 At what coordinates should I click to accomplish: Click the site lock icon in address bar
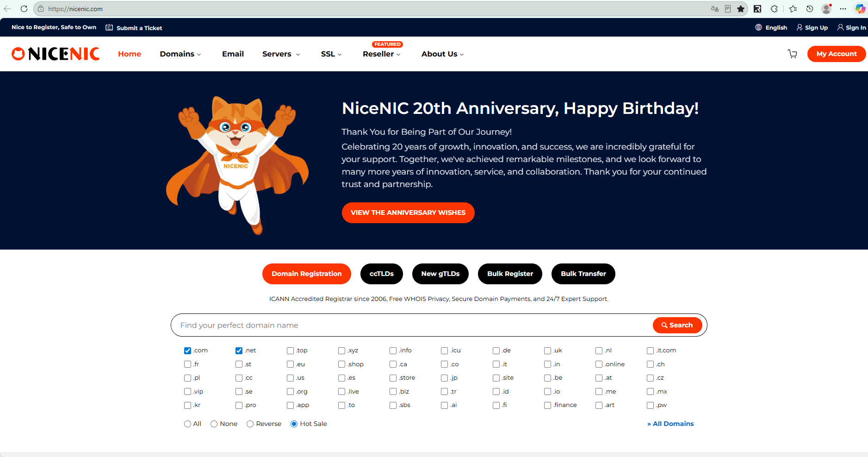pyautogui.click(x=41, y=9)
